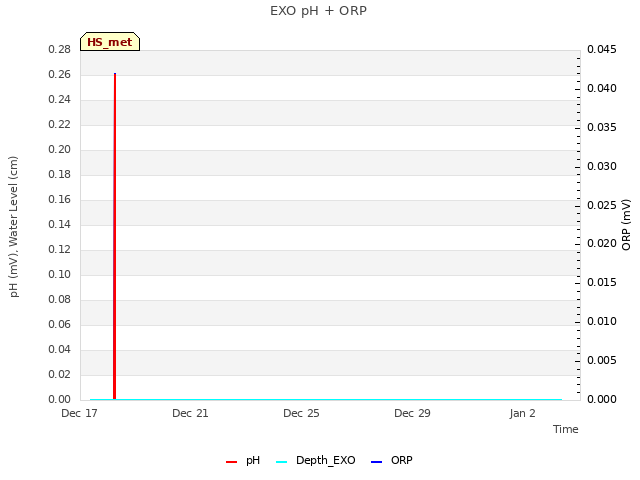Viewport: 640px width, 480px height.
Task: Click the cyan Depth_EXO legend swatch
Action: (x=282, y=462)
